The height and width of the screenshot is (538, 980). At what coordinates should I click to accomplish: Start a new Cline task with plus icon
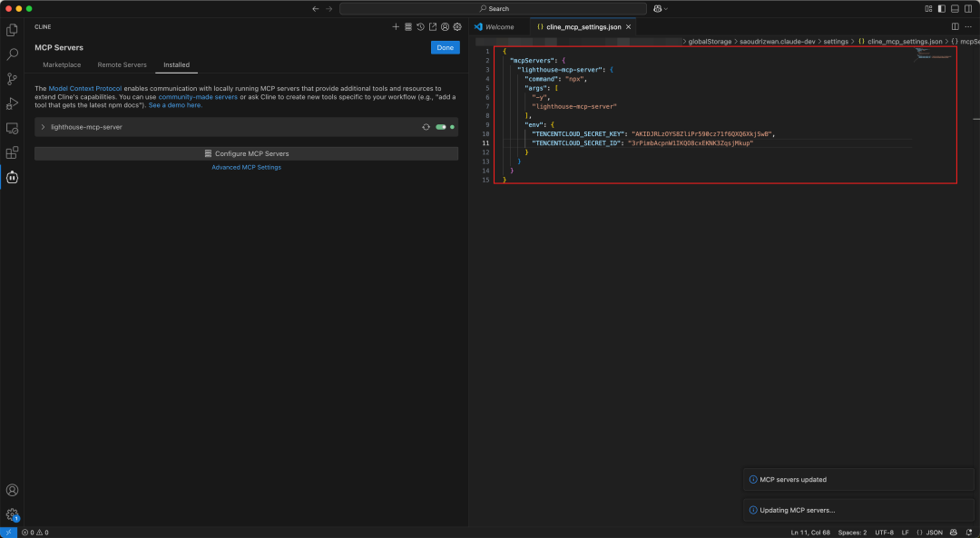click(396, 27)
